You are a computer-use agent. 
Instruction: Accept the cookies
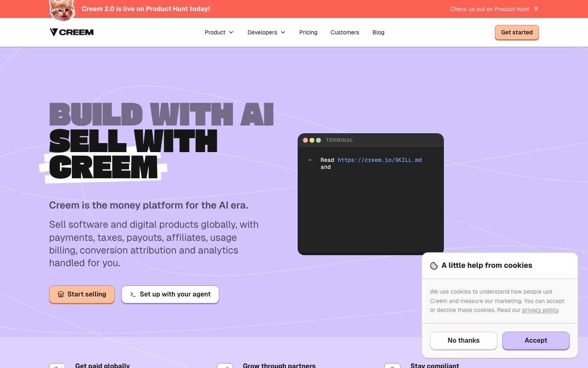point(536,341)
